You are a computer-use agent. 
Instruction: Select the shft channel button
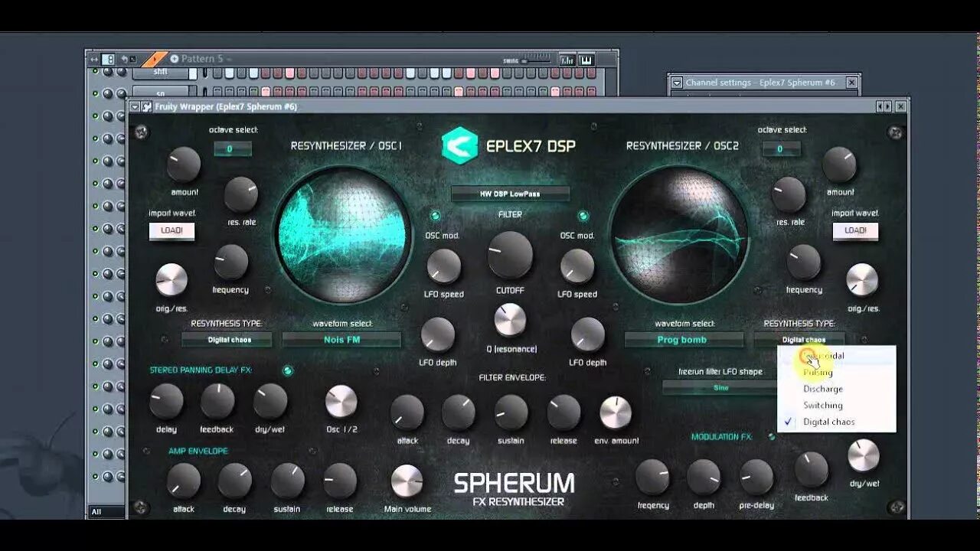(x=160, y=73)
